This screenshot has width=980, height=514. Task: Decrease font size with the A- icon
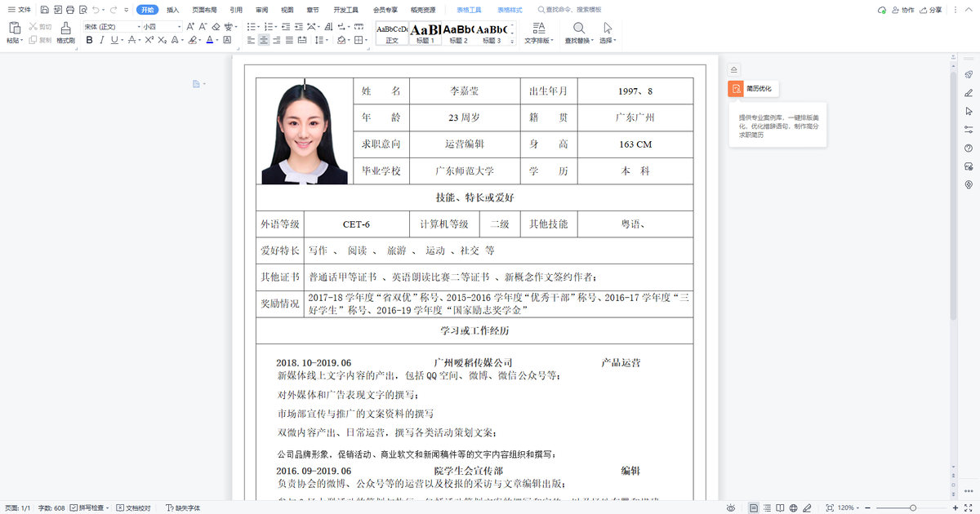203,27
